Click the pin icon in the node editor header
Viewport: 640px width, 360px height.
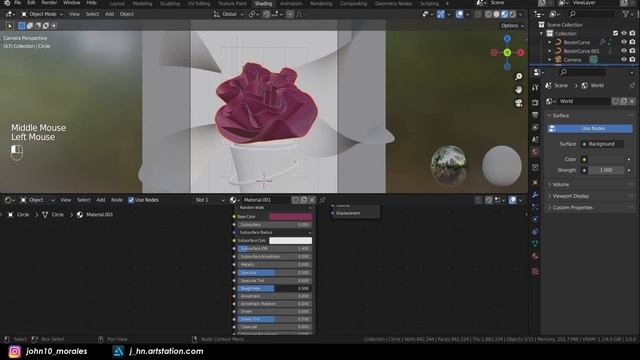pyautogui.click(x=322, y=200)
